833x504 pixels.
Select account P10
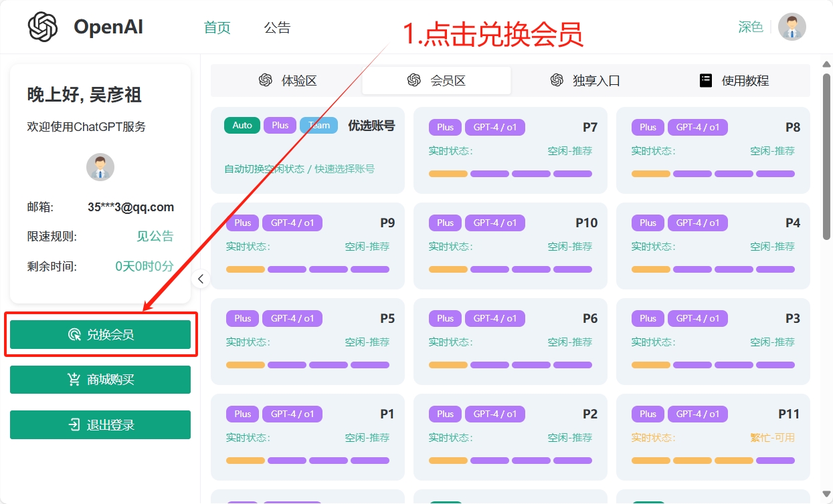click(x=511, y=246)
